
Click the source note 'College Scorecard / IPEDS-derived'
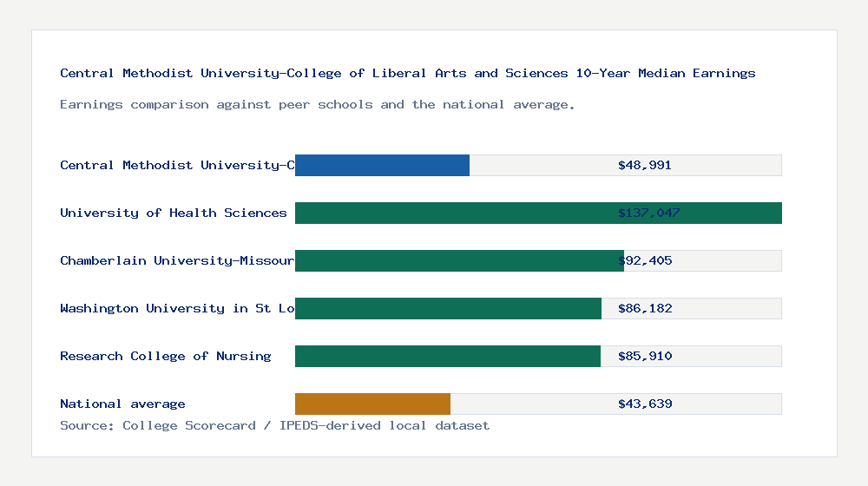click(x=274, y=425)
